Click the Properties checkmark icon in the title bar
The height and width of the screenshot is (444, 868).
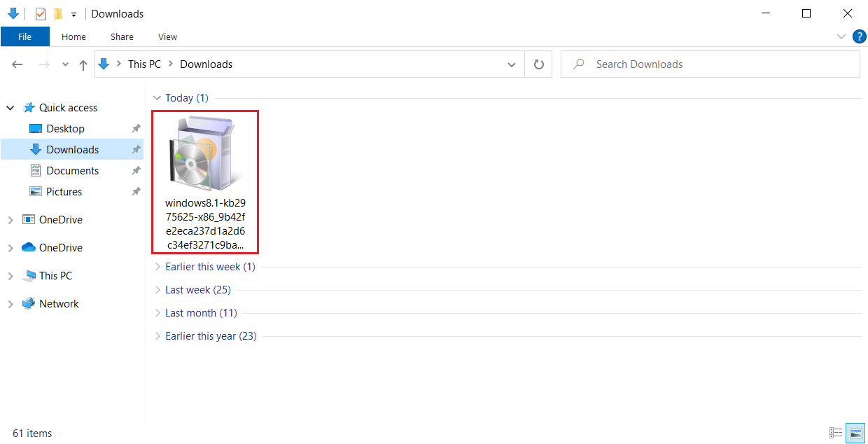coord(41,13)
